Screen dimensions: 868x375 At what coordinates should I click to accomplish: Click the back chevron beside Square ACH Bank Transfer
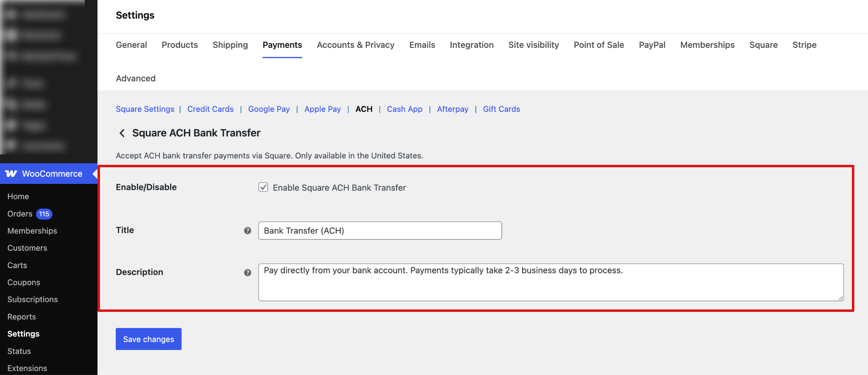click(122, 133)
